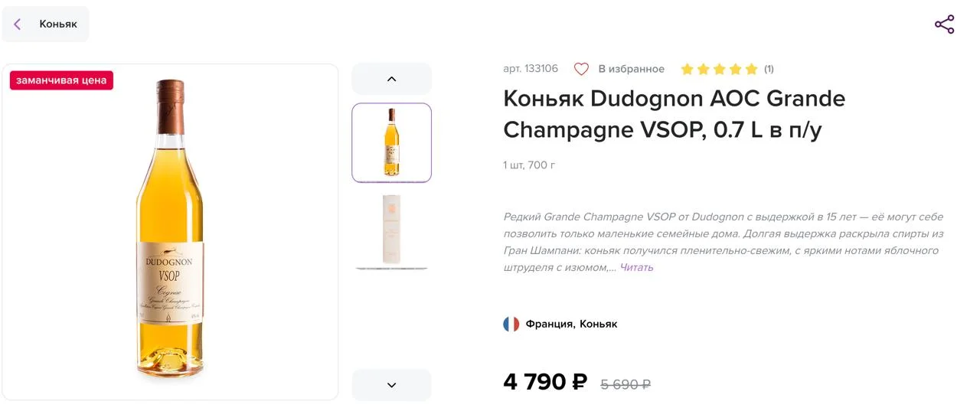980x411 pixels.
Task: Click the share icon
Action: pos(944,24)
